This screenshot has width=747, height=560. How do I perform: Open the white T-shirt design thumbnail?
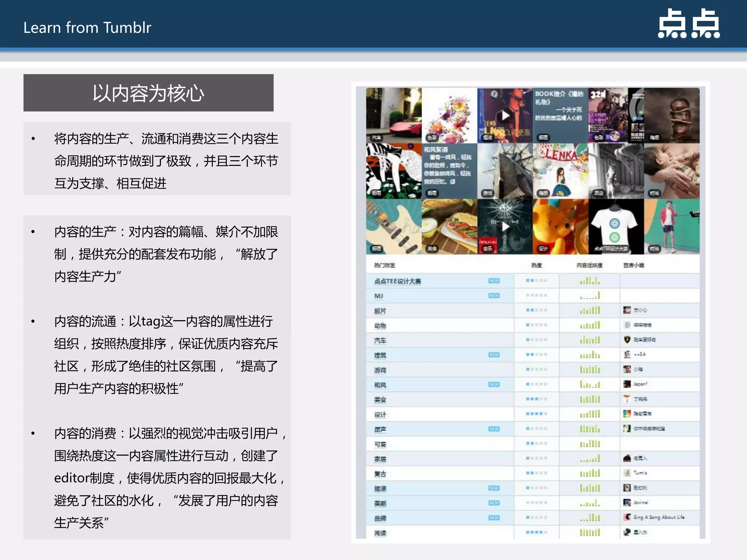[616, 226]
